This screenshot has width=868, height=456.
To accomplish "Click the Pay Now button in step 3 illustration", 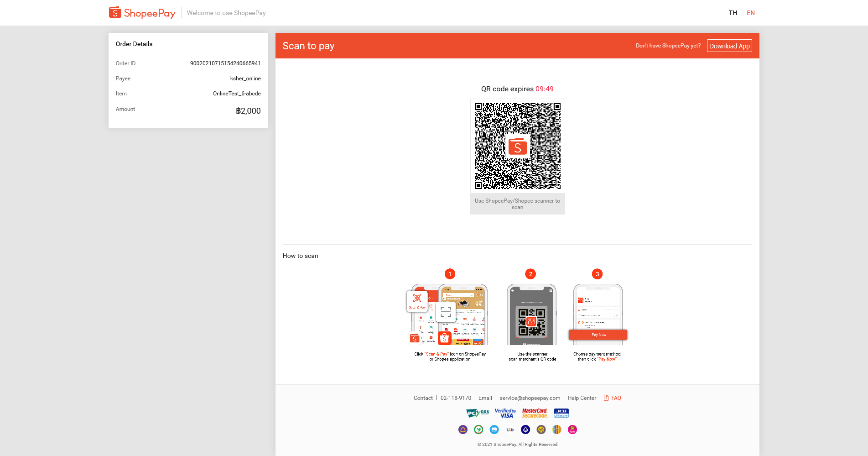I will pos(598,335).
